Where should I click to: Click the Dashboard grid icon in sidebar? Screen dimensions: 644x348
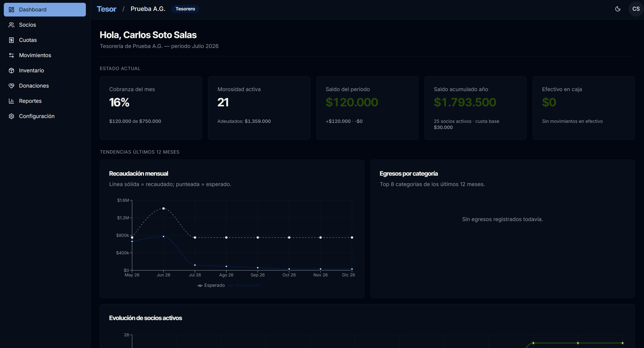tap(11, 10)
